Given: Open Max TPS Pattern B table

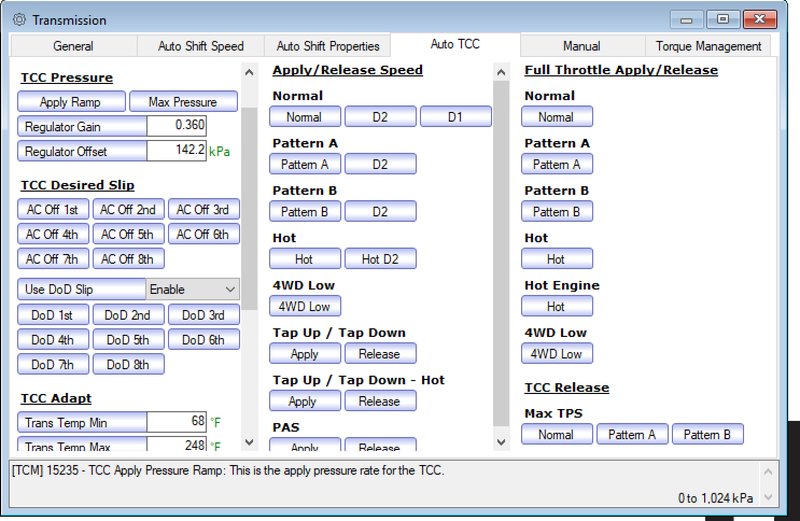Looking at the screenshot, I should pos(707,435).
